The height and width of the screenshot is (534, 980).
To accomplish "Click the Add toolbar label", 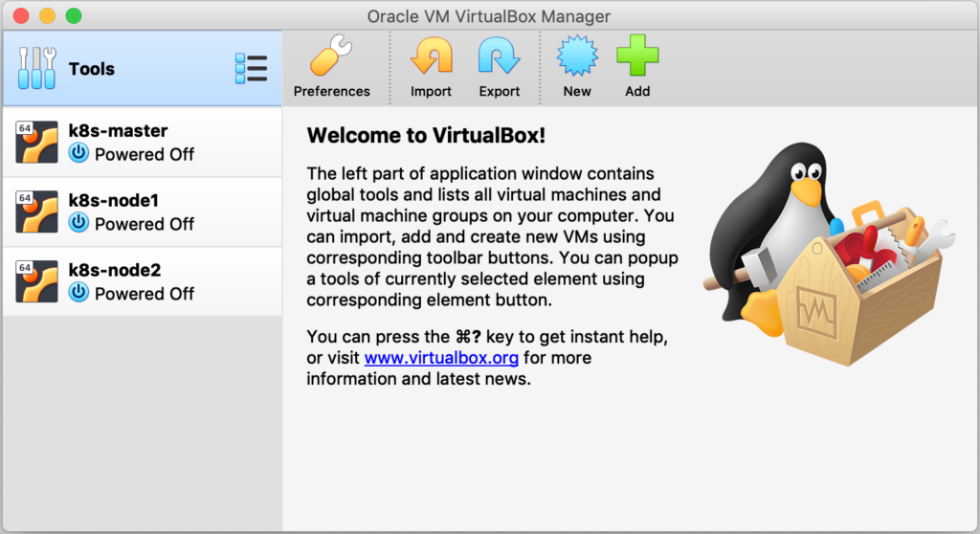I will [637, 91].
